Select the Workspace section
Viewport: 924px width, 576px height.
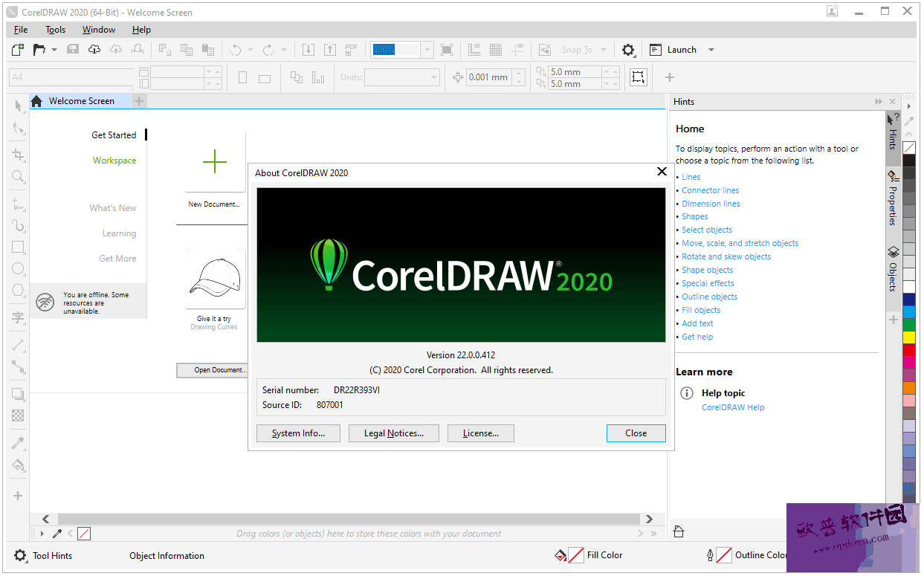[114, 161]
